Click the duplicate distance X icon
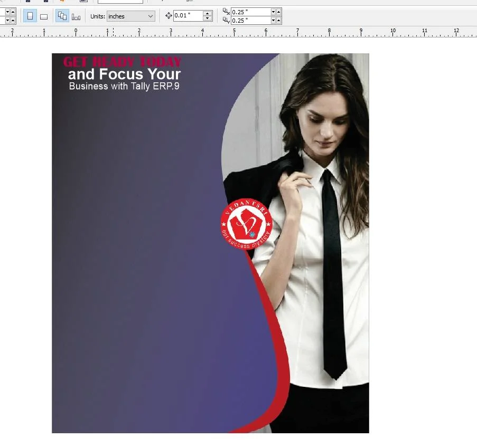The height and width of the screenshot is (448, 477). 226,12
